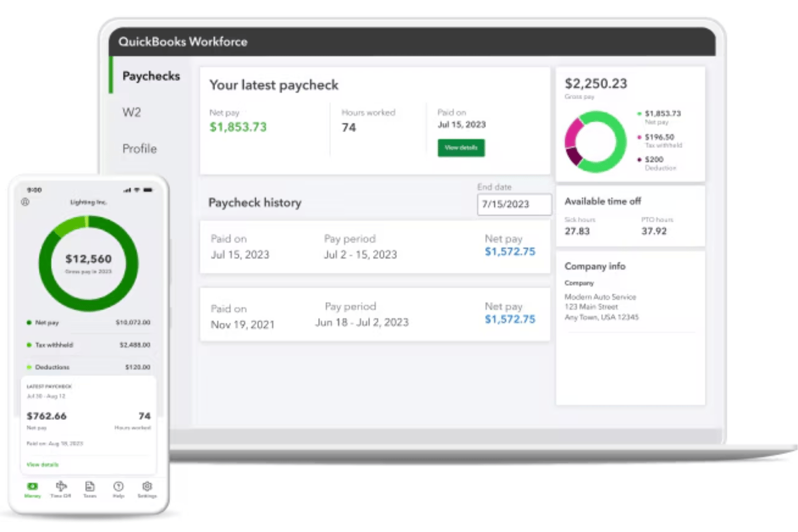Screen dimensions: 798x532
Task: Click the phone cellular signal icon
Action: coord(127,190)
